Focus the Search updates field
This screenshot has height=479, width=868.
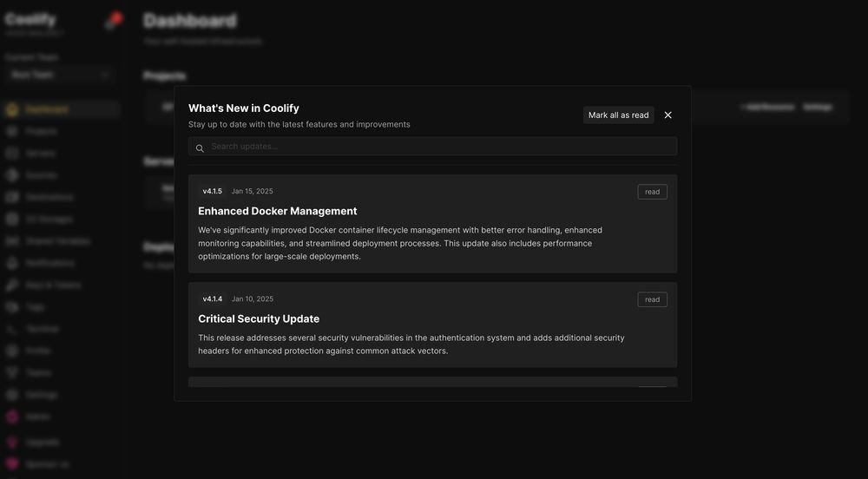(432, 147)
